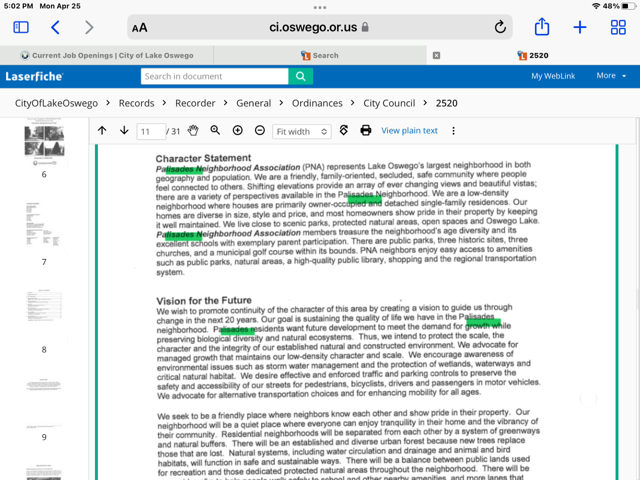Open the Fit width zoom dropdown
Viewport: 640px width, 480px height.
tap(301, 131)
